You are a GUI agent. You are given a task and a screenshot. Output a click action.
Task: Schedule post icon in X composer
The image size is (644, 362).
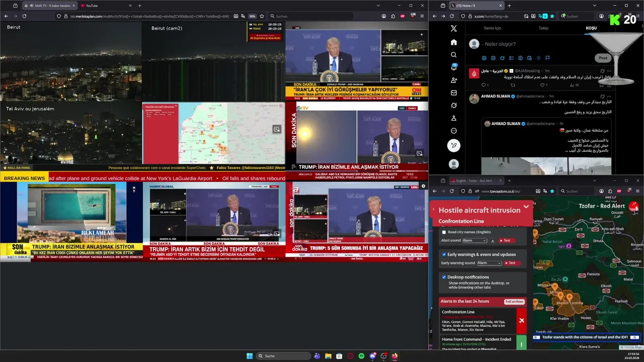click(529, 58)
